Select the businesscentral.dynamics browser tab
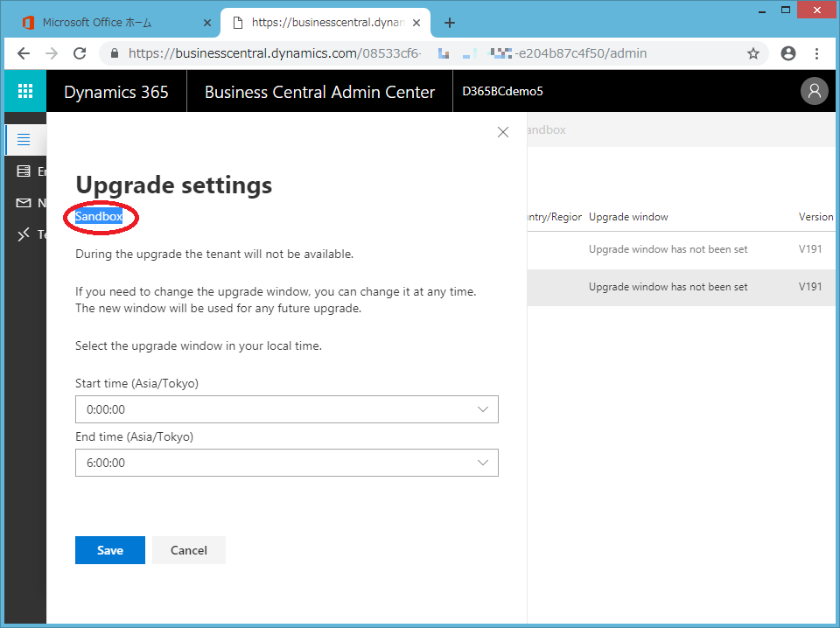 pyautogui.click(x=325, y=23)
